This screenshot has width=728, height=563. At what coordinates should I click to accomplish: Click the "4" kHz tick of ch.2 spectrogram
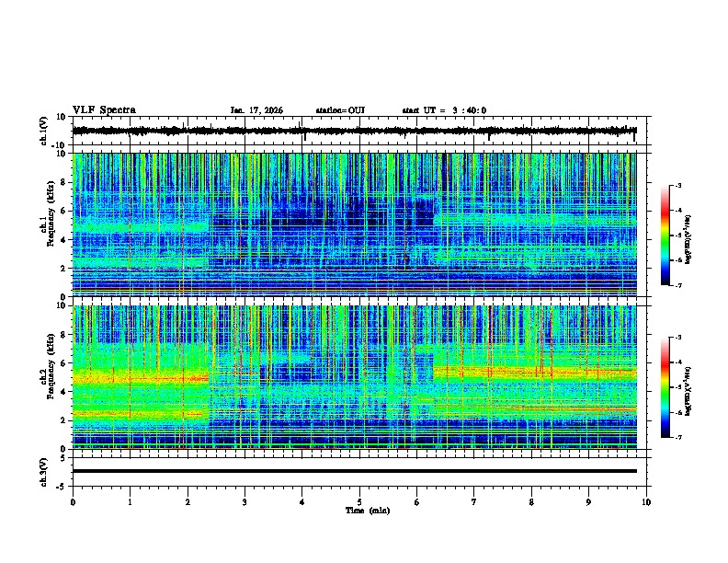pyautogui.click(x=63, y=392)
